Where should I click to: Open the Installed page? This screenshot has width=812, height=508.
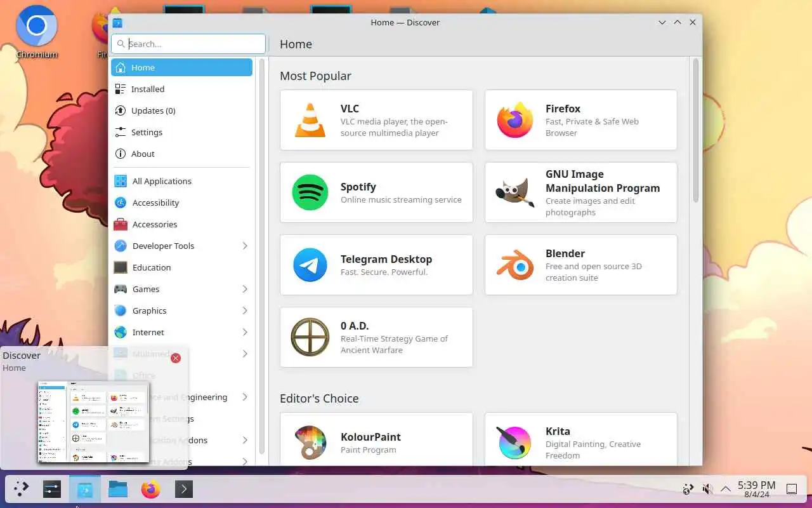(181, 89)
